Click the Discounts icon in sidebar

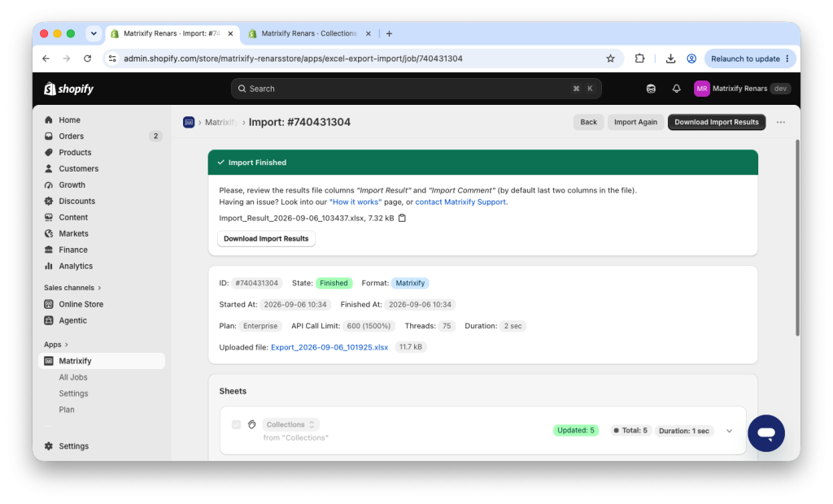pos(49,202)
